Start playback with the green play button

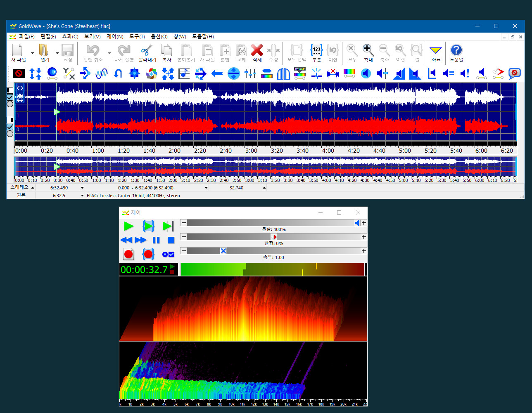(x=129, y=226)
